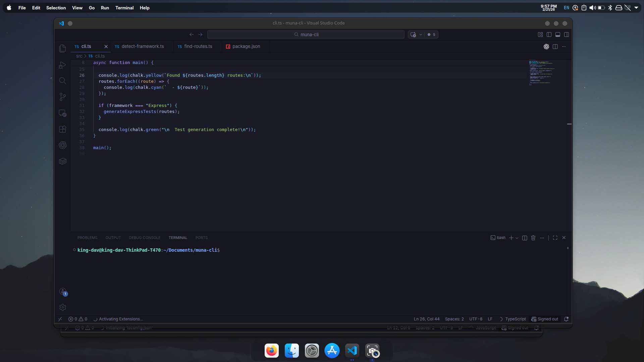Open the ChatGPT sidebar icon
This screenshot has width=644, height=362.
(62, 145)
